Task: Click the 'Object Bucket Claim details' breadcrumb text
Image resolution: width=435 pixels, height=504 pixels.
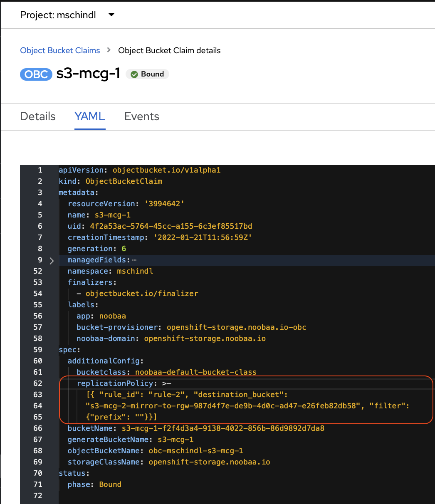Action: (x=169, y=50)
